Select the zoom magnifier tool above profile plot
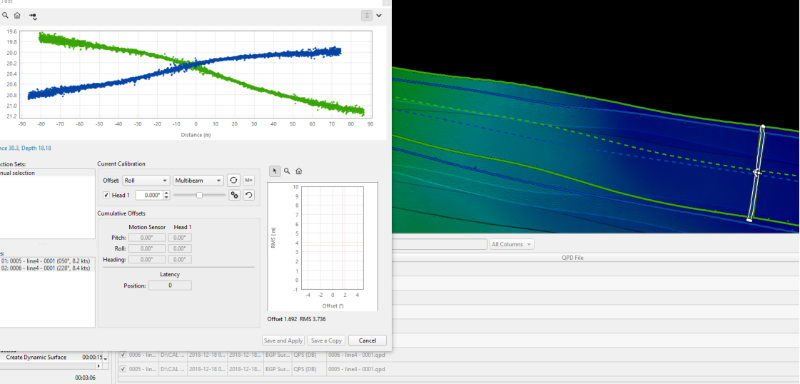 tap(5, 15)
